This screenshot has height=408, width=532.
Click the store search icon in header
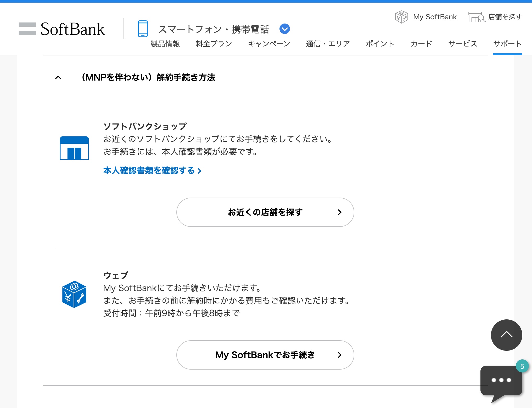click(476, 17)
